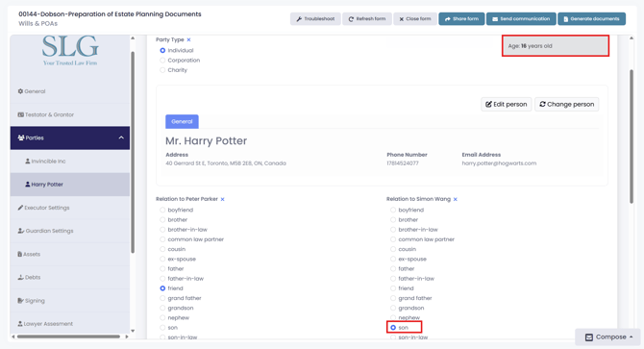Click the Mr. Harry Potter name heading

tap(207, 140)
